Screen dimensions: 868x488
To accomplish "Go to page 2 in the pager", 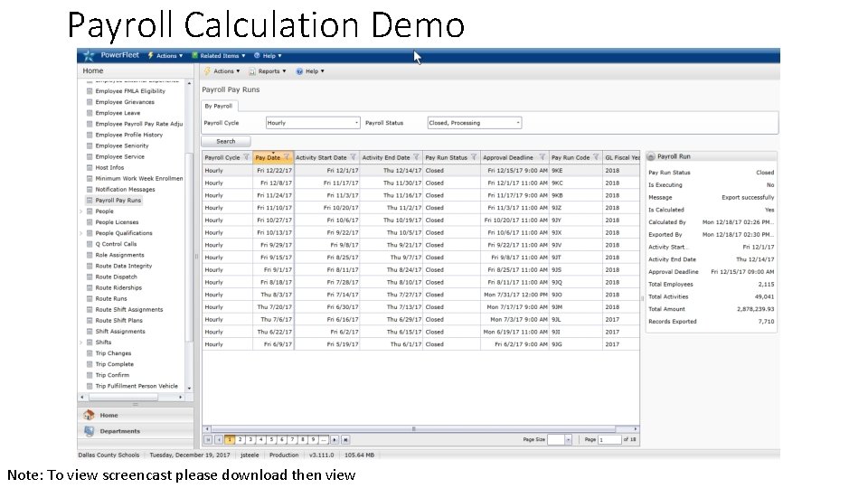I will 241,440.
